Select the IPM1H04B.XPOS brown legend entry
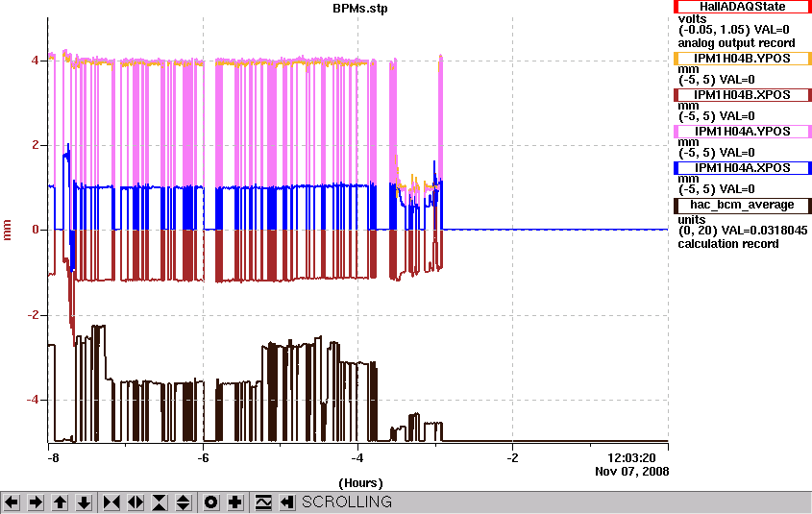This screenshot has width=812, height=514. [x=743, y=95]
